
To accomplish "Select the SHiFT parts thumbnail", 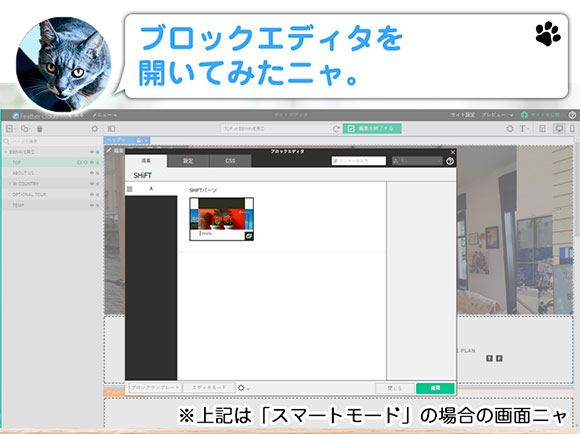I will coord(222,219).
